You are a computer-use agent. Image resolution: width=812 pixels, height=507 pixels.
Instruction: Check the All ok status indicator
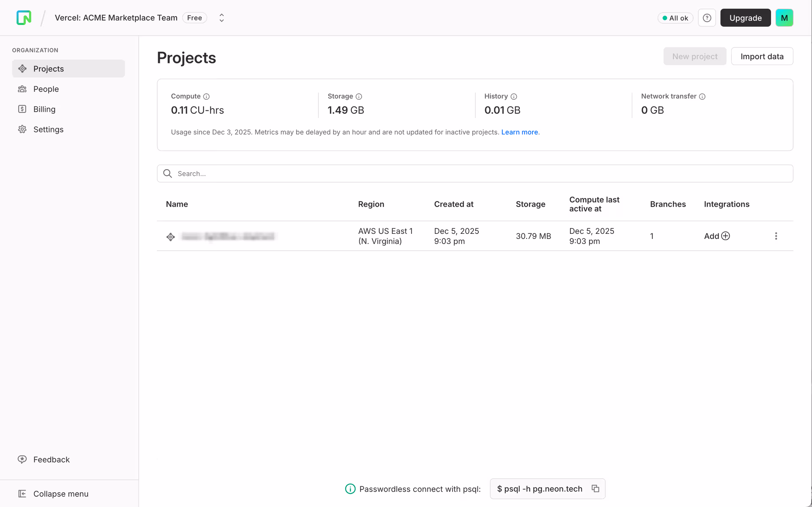(675, 18)
